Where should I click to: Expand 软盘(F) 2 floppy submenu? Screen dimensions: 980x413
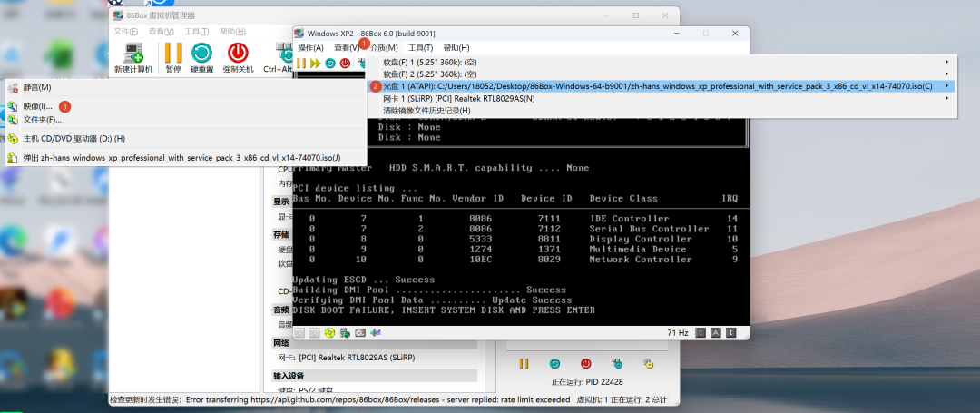(661, 74)
